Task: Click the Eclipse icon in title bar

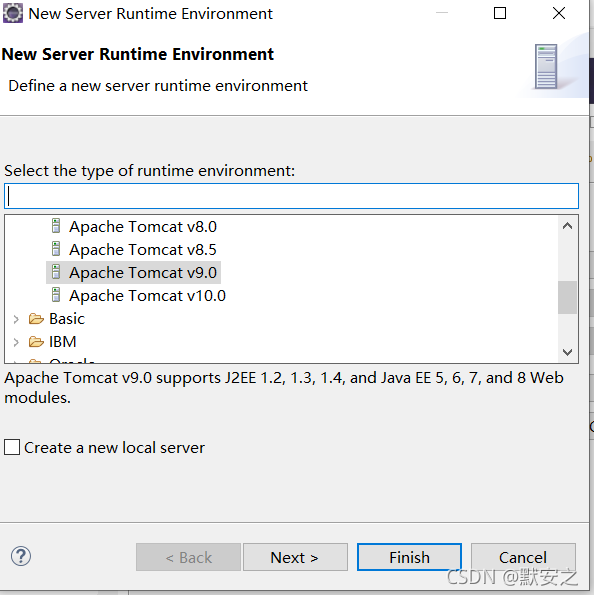Action: (13, 13)
